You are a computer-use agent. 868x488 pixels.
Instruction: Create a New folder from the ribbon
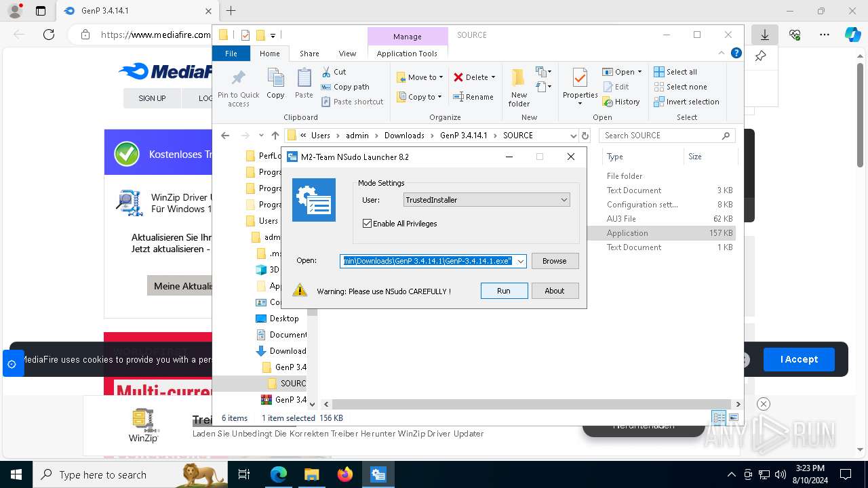coord(519,87)
